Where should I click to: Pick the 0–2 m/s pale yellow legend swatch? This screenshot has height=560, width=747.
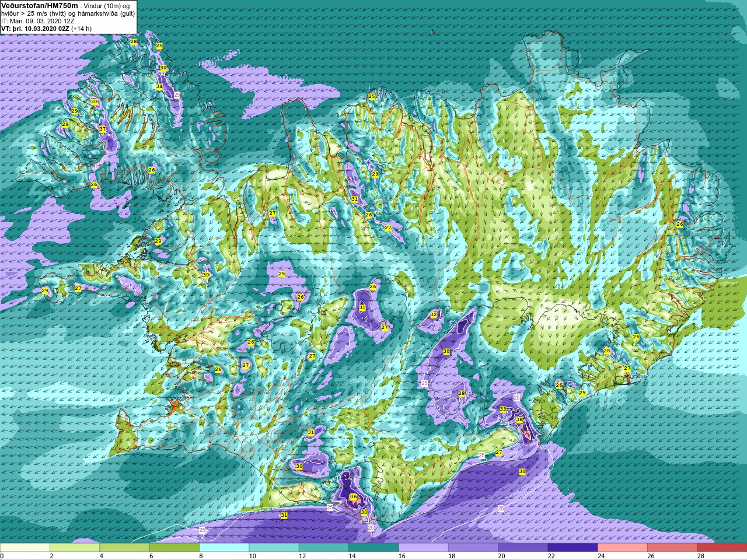click(x=25, y=548)
